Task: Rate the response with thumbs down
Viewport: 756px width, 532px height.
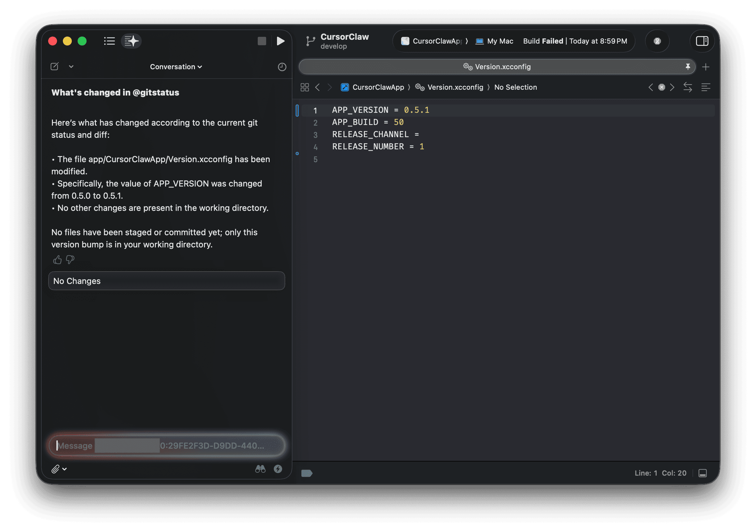Action: point(70,260)
